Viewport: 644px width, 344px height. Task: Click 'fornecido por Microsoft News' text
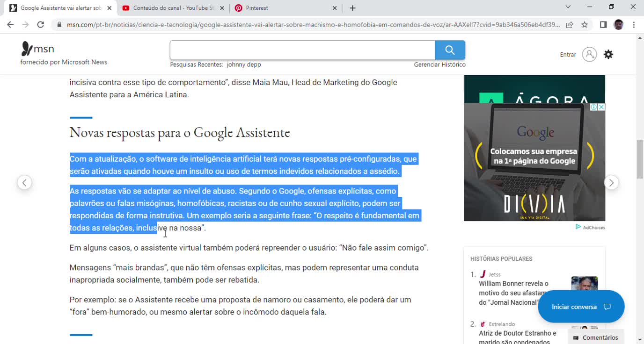64,62
